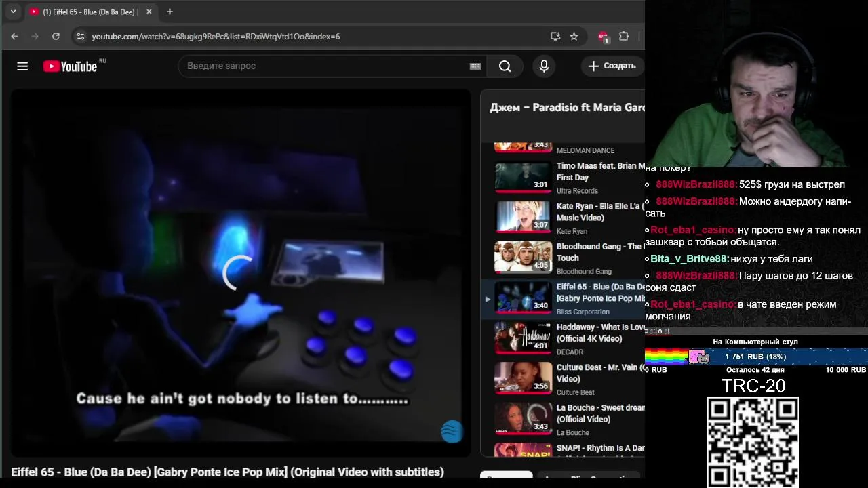Click the Ultra Records channel name
868x488 pixels.
pos(577,191)
